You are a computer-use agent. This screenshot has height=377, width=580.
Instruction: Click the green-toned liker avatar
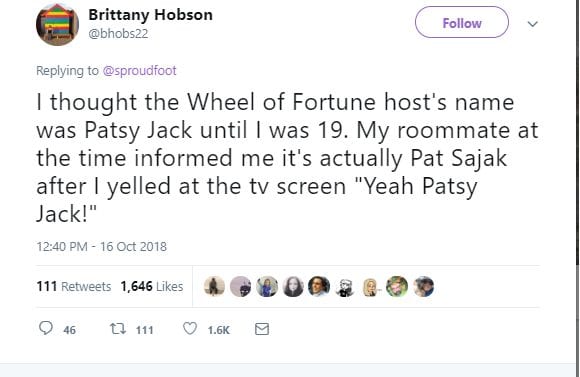(x=397, y=286)
